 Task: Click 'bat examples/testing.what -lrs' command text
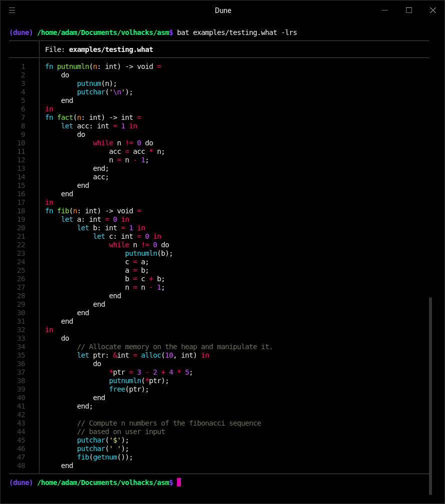coord(237,32)
